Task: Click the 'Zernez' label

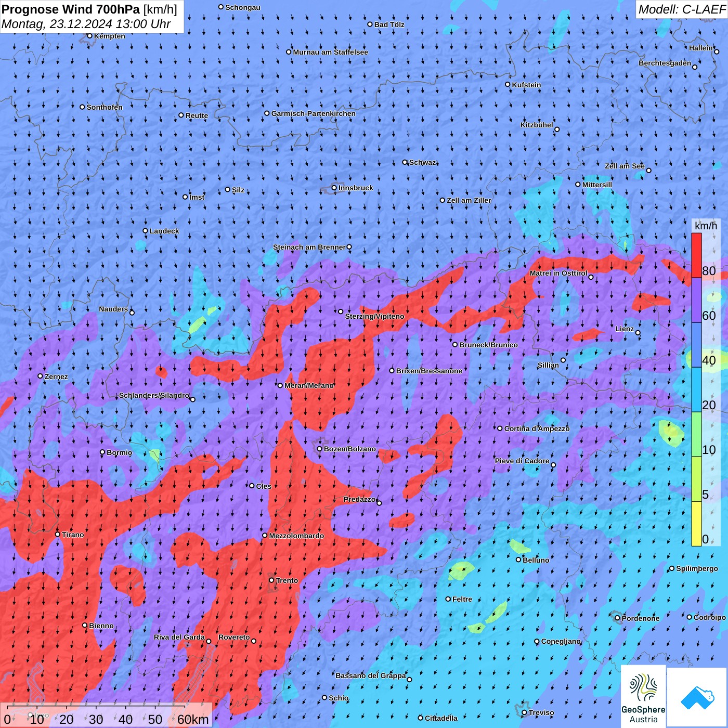Action: click(x=56, y=376)
